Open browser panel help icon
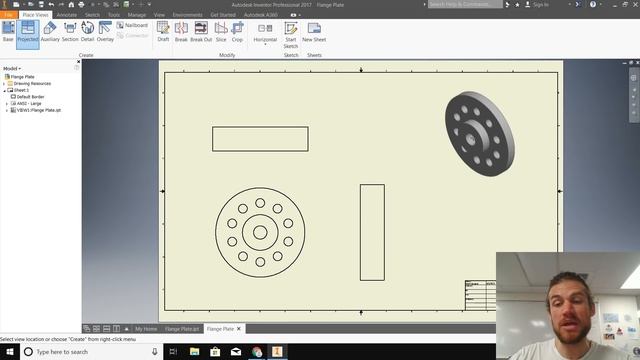640x360 pixels. 77,68
